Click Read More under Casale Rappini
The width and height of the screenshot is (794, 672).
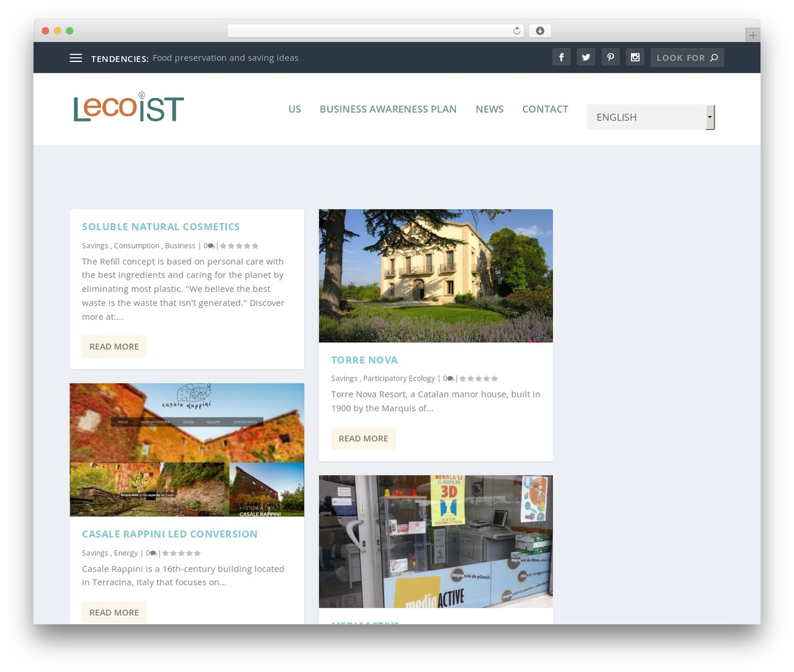coord(114,612)
